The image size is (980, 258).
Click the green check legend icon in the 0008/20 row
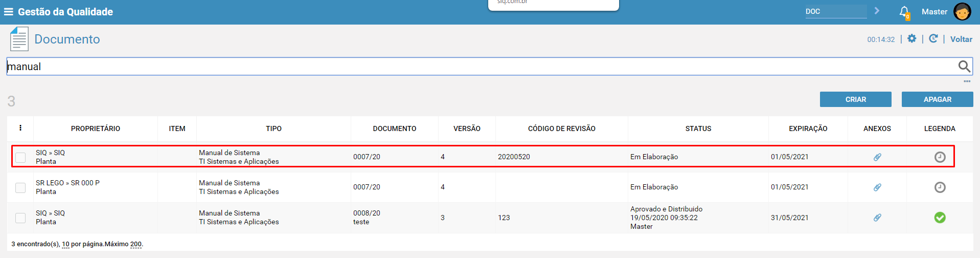tap(940, 218)
